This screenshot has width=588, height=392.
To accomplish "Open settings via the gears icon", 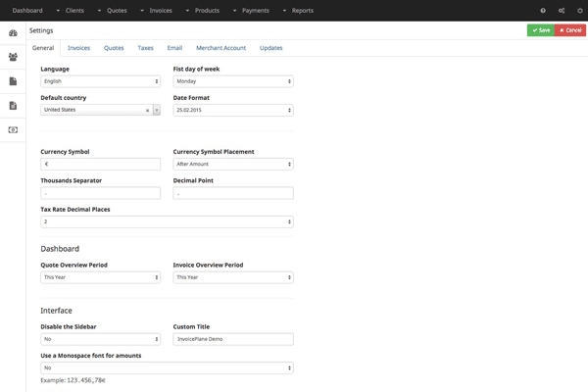I will click(562, 11).
